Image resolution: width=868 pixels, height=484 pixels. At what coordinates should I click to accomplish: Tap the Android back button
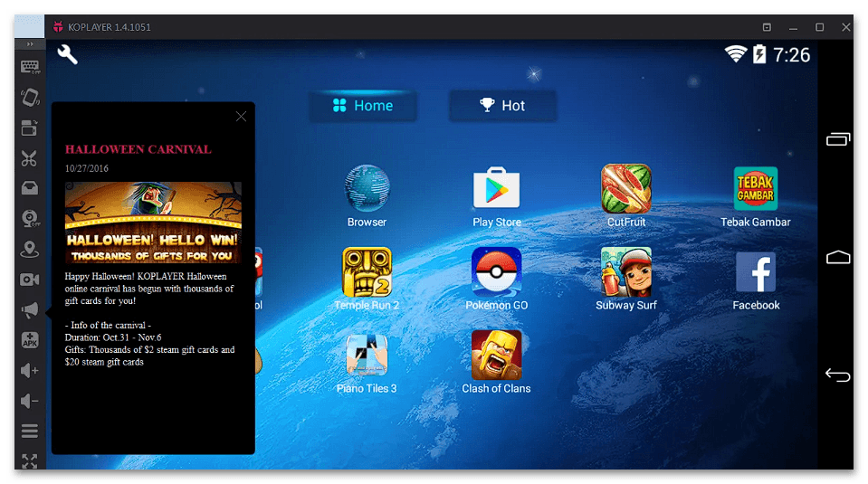pyautogui.click(x=837, y=375)
